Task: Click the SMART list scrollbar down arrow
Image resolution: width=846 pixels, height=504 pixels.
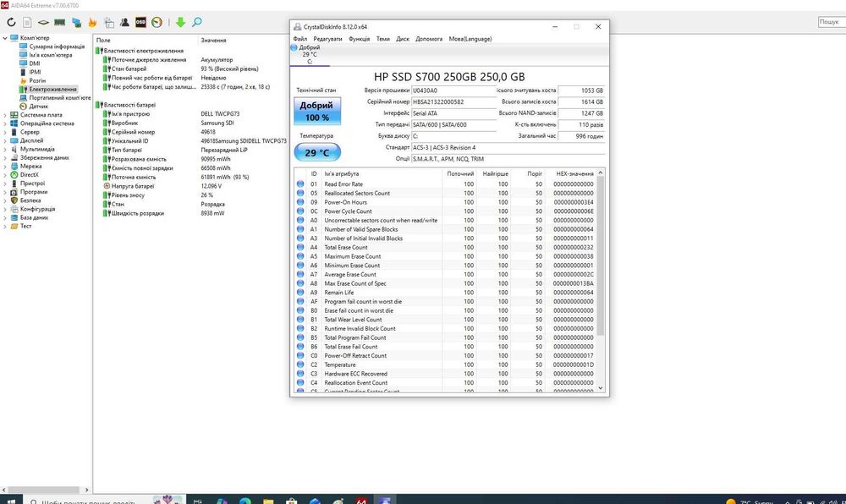Action: coord(601,388)
